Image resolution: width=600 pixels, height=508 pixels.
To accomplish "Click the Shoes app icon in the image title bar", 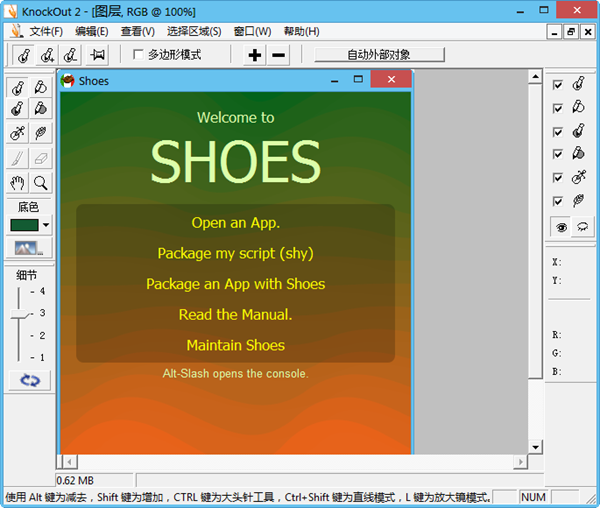I will tap(67, 80).
